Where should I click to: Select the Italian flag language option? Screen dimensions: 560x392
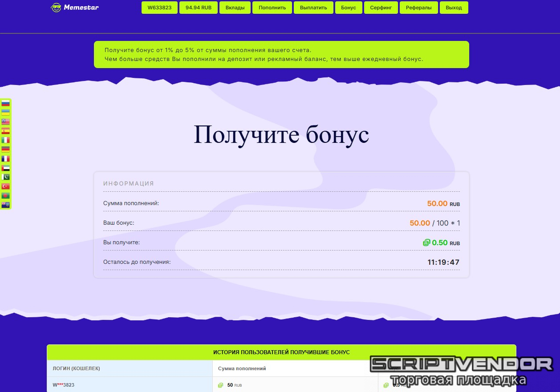[5, 140]
